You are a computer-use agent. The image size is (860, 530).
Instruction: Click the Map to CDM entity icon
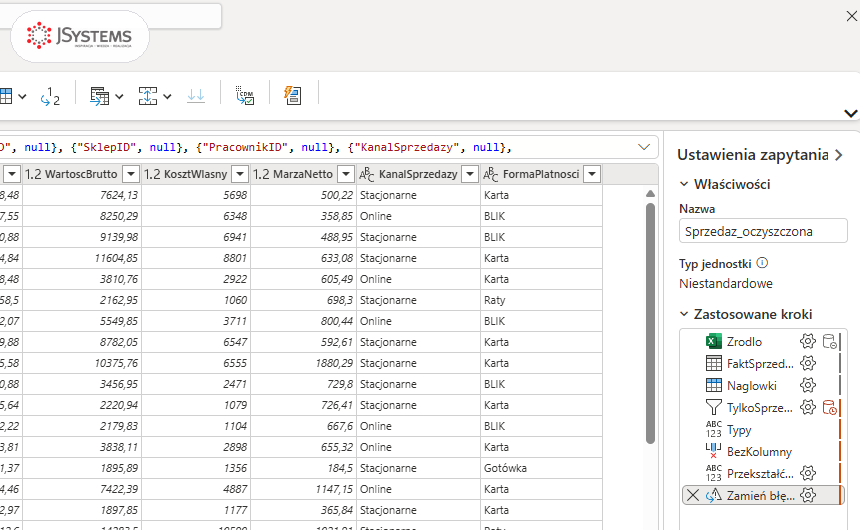tap(245, 95)
